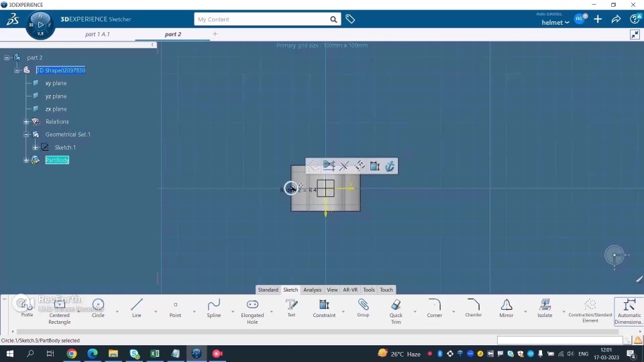Select the Mirror tool
The width and height of the screenshot is (644, 362).
tap(506, 308)
